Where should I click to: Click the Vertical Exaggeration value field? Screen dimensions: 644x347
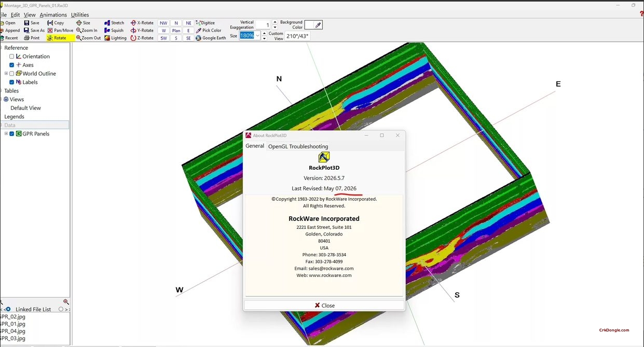pos(263,25)
